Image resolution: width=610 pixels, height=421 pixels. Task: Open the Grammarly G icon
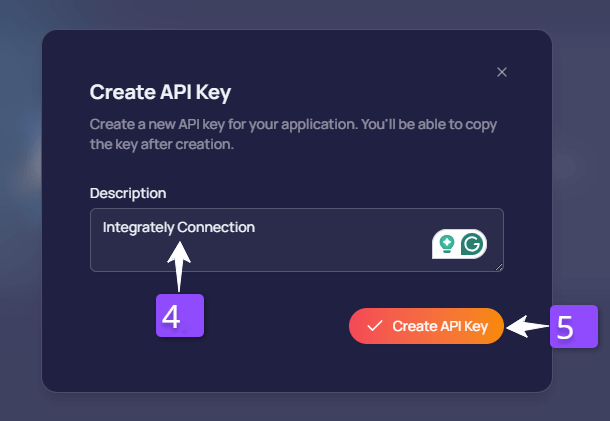coord(472,244)
